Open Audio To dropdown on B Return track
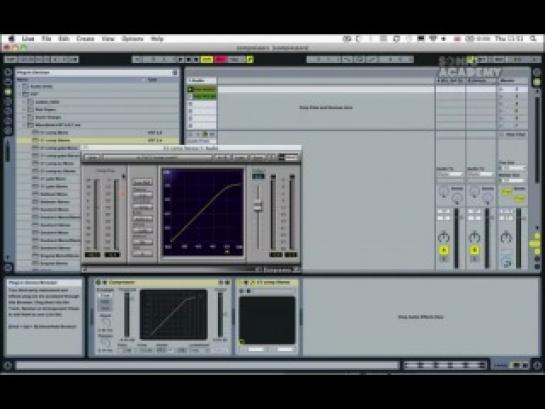 click(480, 174)
